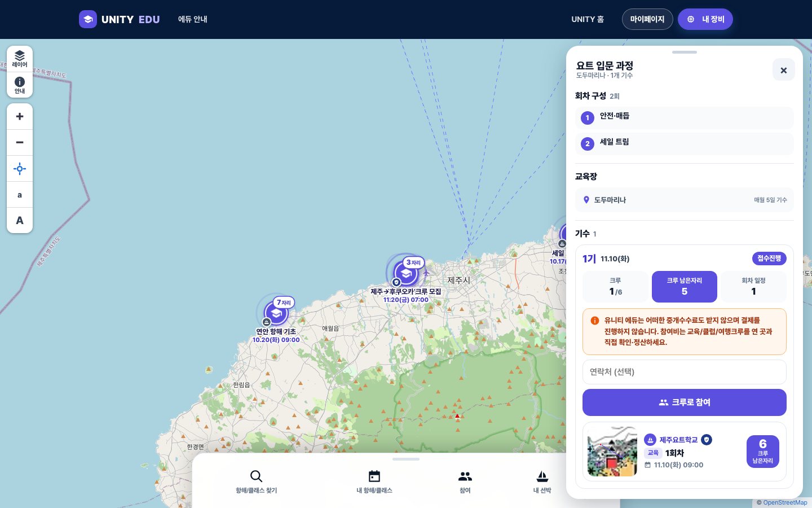Locate my position with crosshair button
812x508 pixels.
[x=20, y=169]
